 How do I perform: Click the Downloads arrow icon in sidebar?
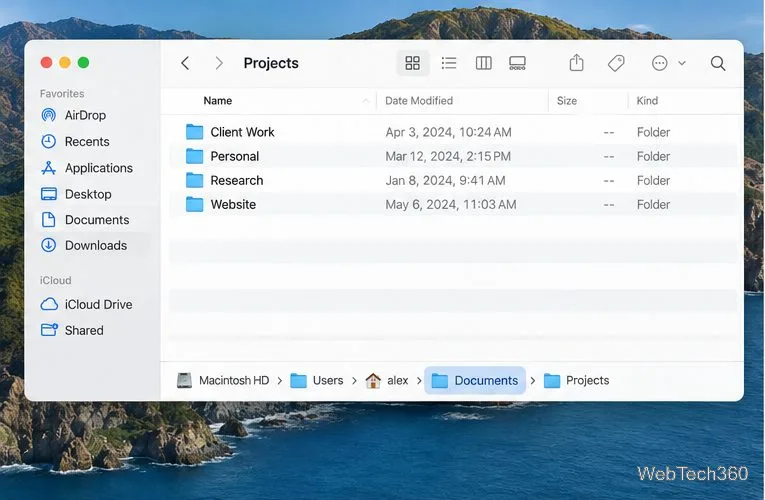coord(48,245)
